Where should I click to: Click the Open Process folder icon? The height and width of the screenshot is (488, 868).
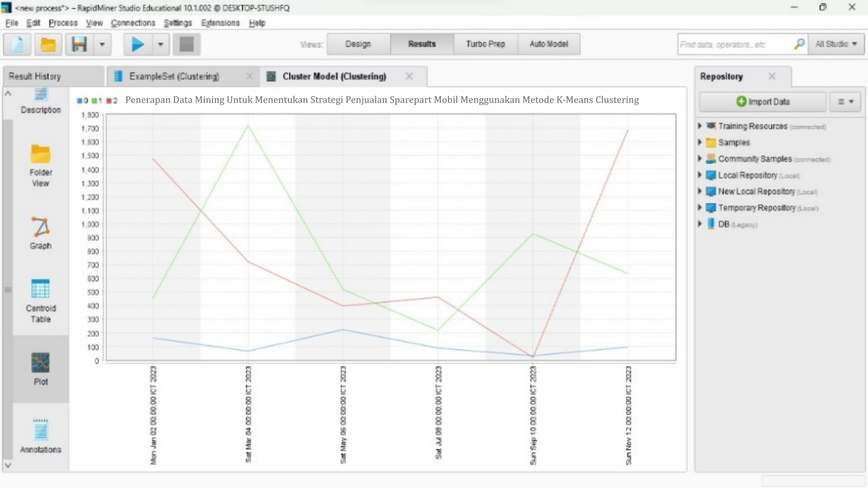pyautogui.click(x=48, y=45)
